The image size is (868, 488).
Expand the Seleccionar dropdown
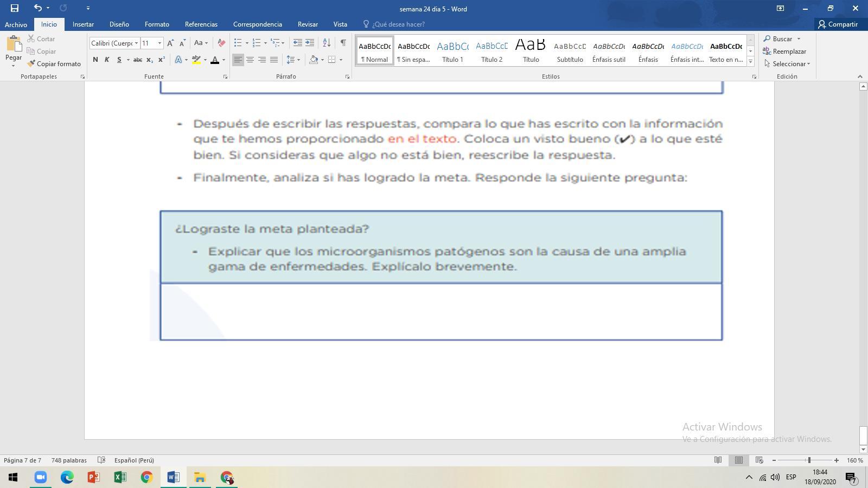click(787, 64)
